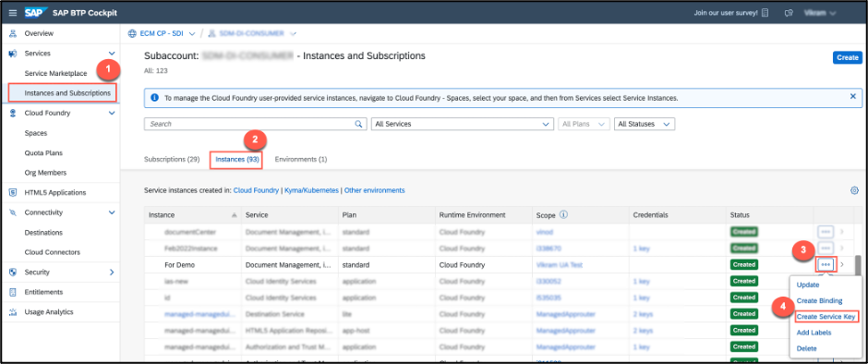Open Service Marketplace
This screenshot has width=868, height=364.
click(55, 73)
